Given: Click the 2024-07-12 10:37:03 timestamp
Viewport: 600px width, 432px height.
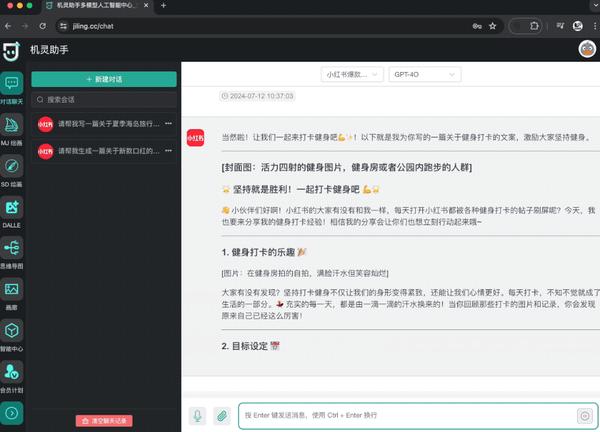Looking at the screenshot, I should click(x=257, y=96).
